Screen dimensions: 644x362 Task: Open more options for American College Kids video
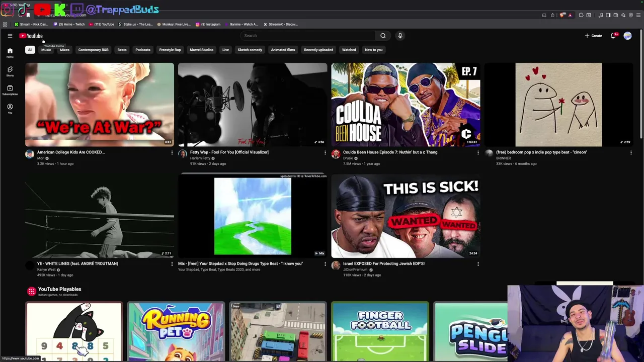(172, 152)
